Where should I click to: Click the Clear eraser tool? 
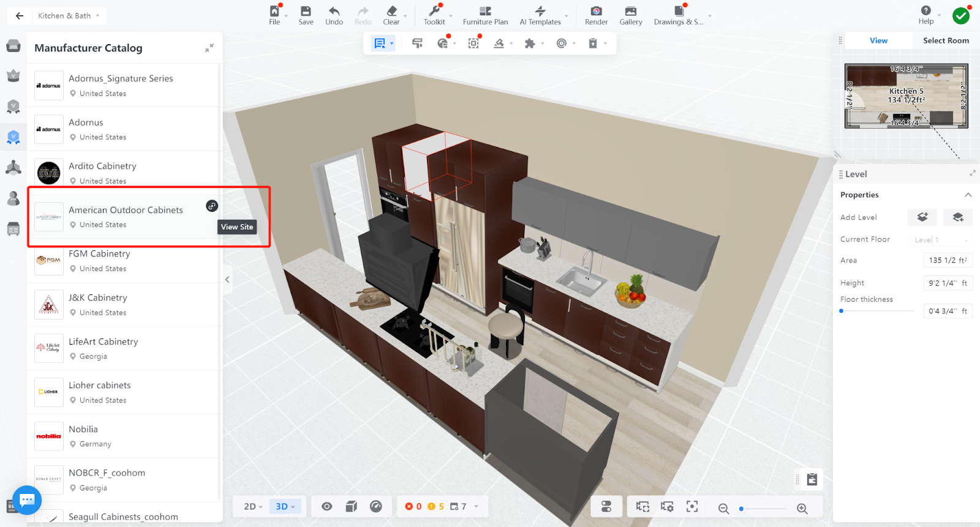click(391, 15)
